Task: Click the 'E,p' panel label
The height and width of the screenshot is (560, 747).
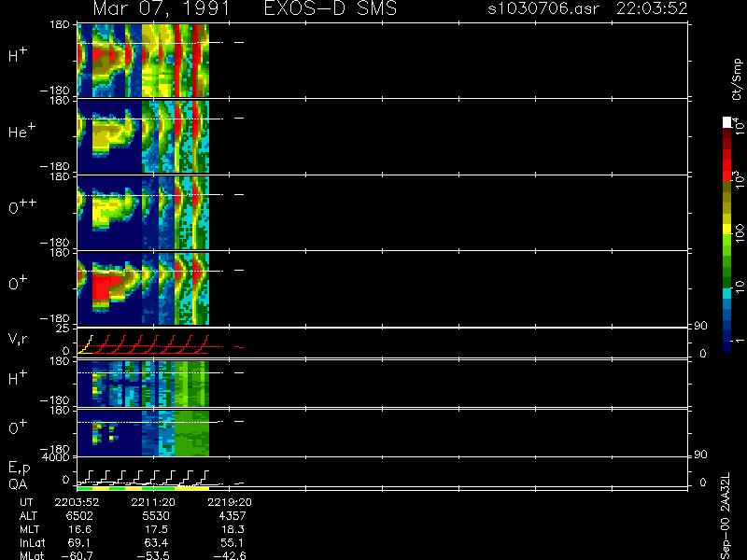Action: pos(19,468)
